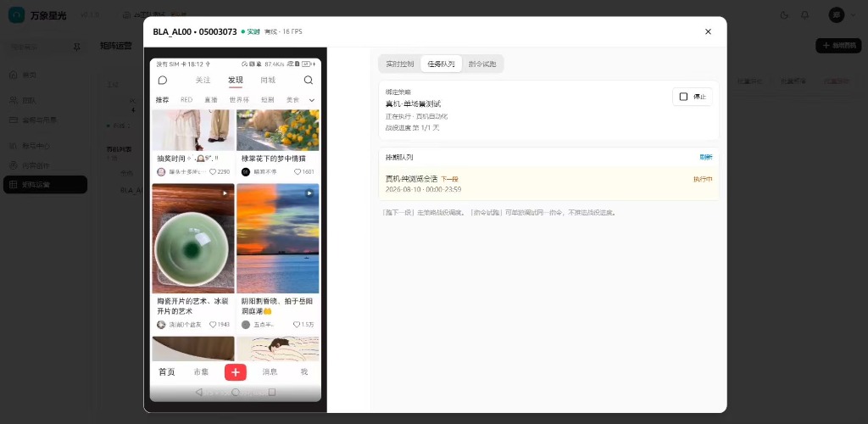Open 账号中心 in the left sidebar
The height and width of the screenshot is (424, 868).
point(46,146)
